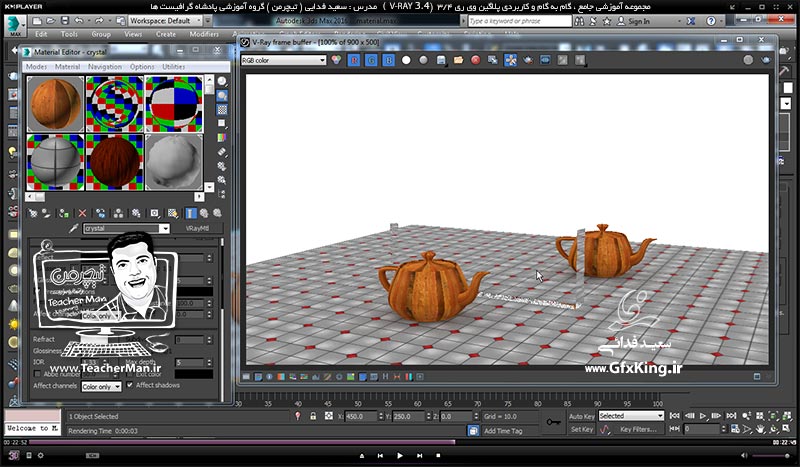The image size is (800, 467).
Task: Click Key Filters... button
Action: click(x=638, y=429)
